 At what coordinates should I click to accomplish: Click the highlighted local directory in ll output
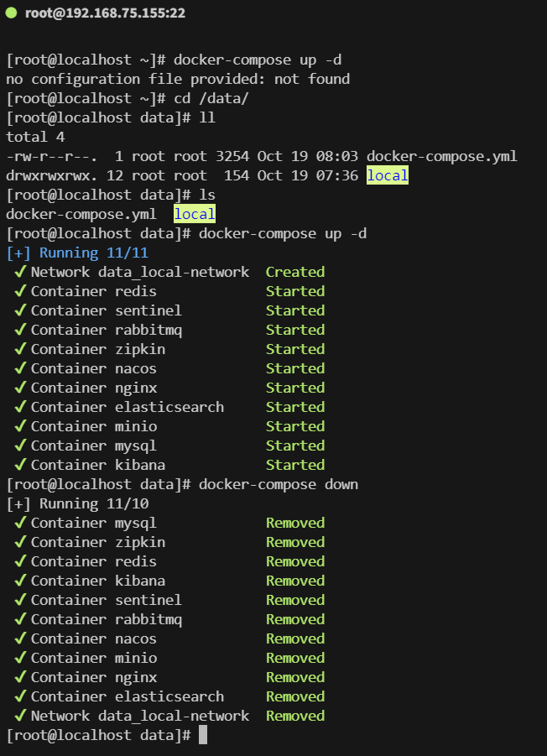click(388, 175)
